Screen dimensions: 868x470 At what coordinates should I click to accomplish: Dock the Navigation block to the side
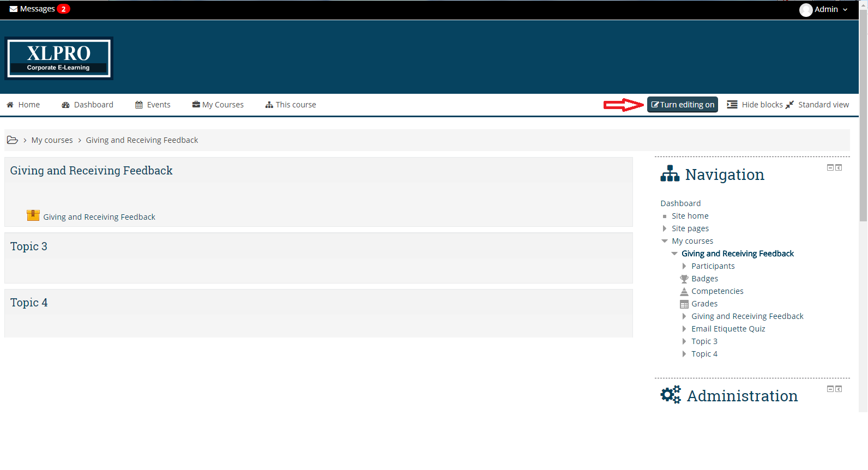tap(839, 168)
